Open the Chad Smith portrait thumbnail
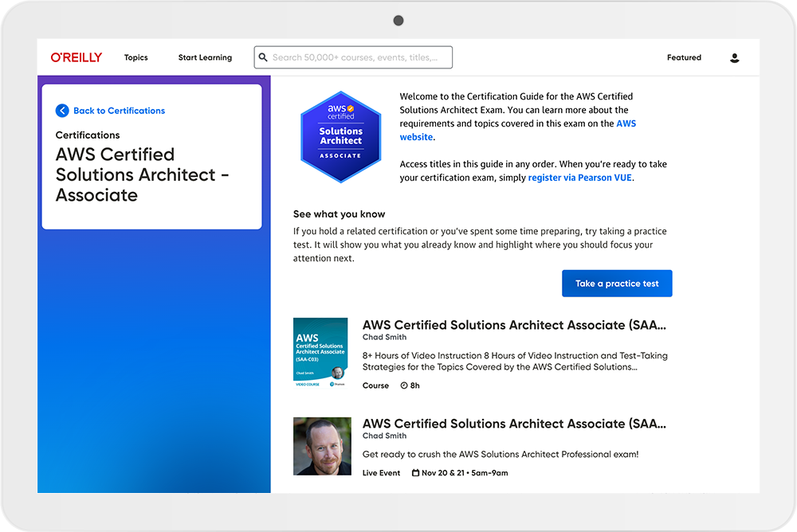Viewport: 797px width, 532px height. click(x=322, y=447)
